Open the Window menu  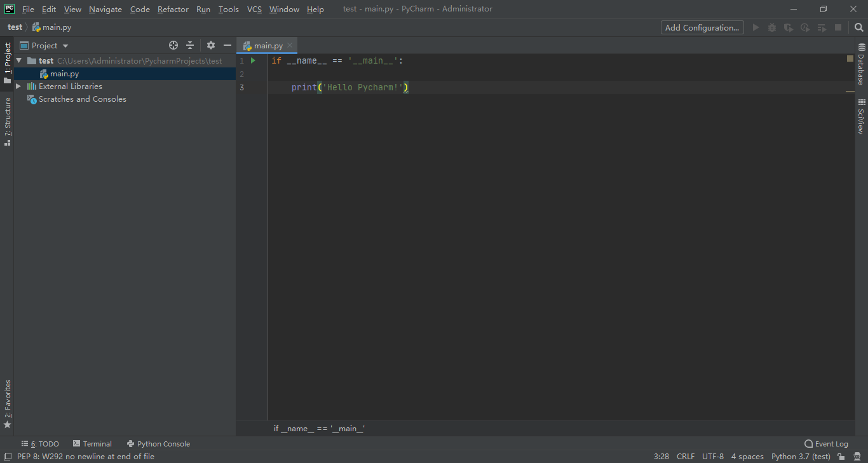pyautogui.click(x=284, y=9)
